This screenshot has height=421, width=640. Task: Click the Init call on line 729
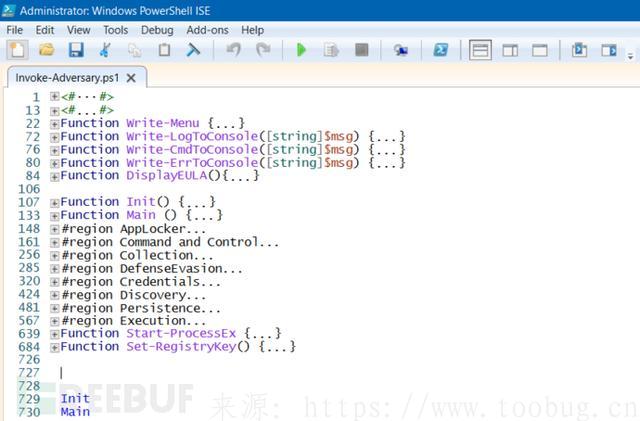click(75, 399)
